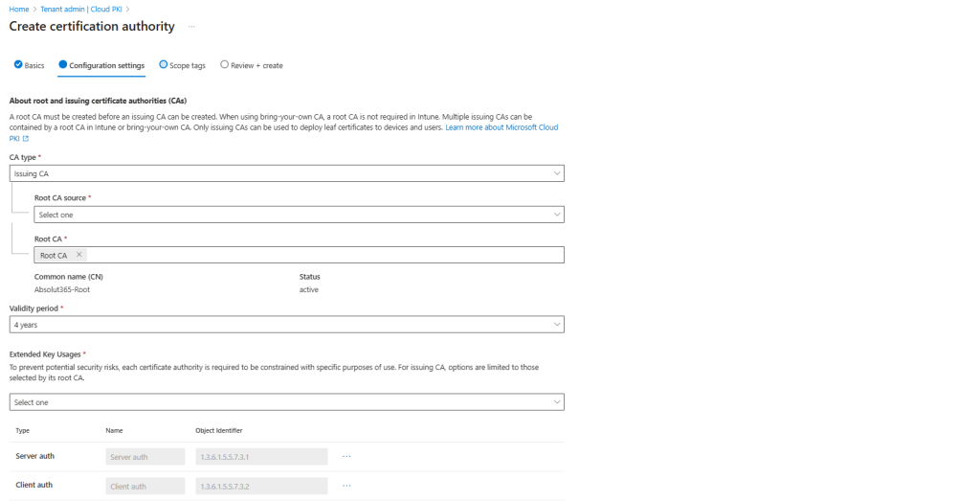This screenshot has height=501, width=980.
Task: Switch to the Basics tab
Action: [30, 65]
